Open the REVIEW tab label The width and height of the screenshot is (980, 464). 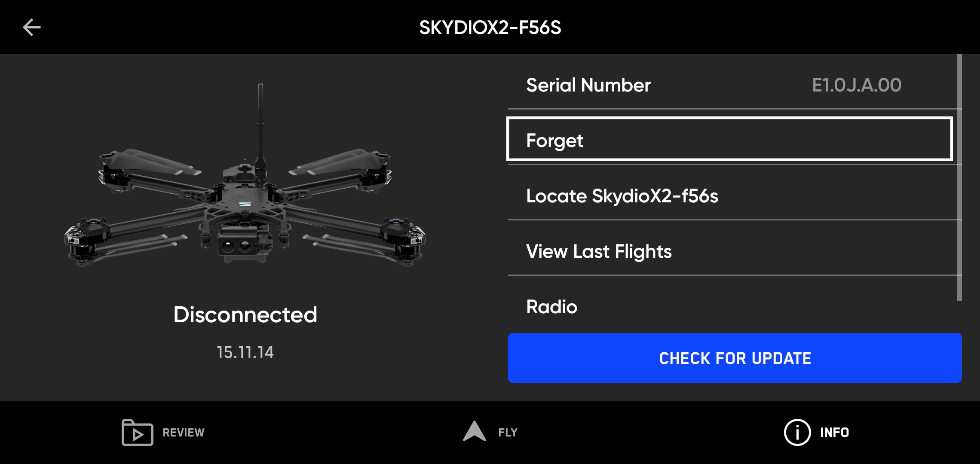tap(184, 433)
